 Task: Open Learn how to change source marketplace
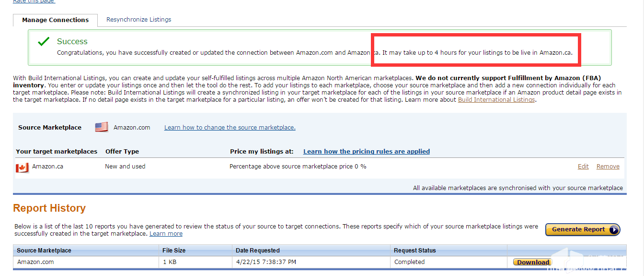pos(230,128)
